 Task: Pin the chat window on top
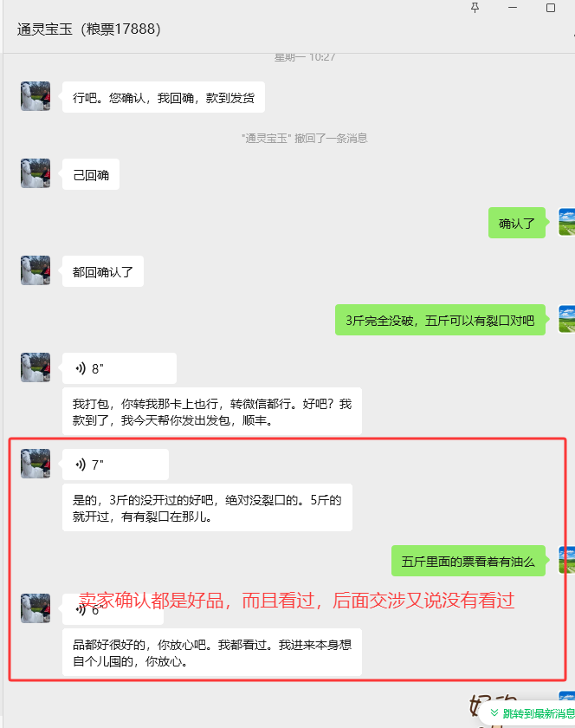point(475,8)
